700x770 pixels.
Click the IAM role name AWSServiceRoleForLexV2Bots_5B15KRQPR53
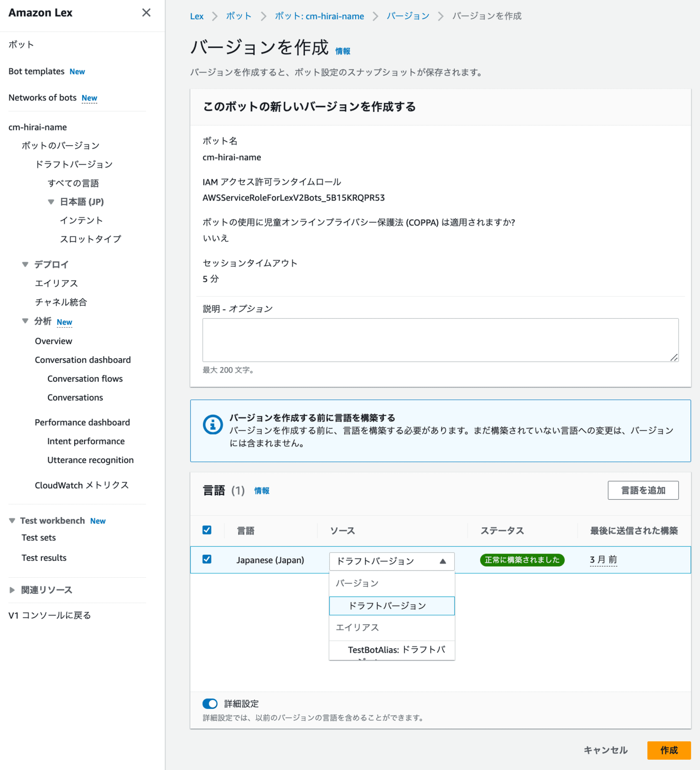click(294, 198)
